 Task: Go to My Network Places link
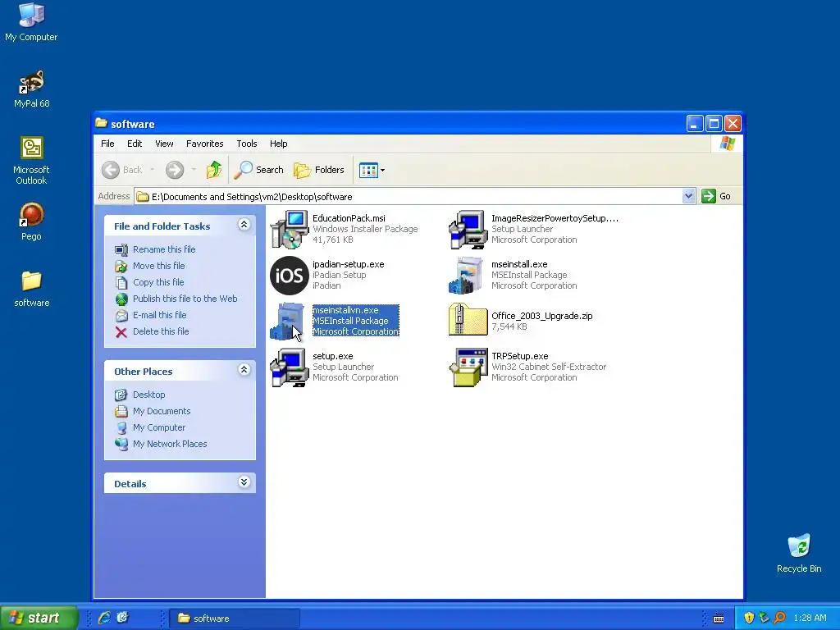coord(170,444)
